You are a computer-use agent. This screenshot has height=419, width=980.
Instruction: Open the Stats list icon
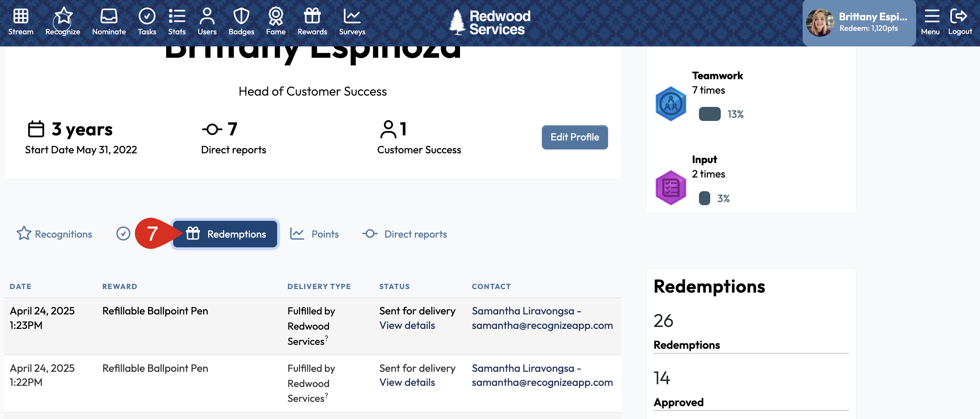coord(177,16)
